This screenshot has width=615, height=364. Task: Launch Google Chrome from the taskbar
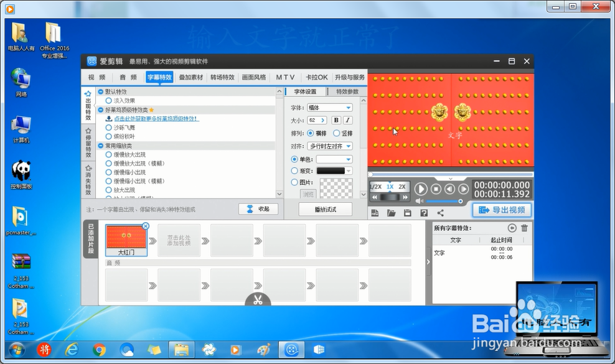pos(99,350)
